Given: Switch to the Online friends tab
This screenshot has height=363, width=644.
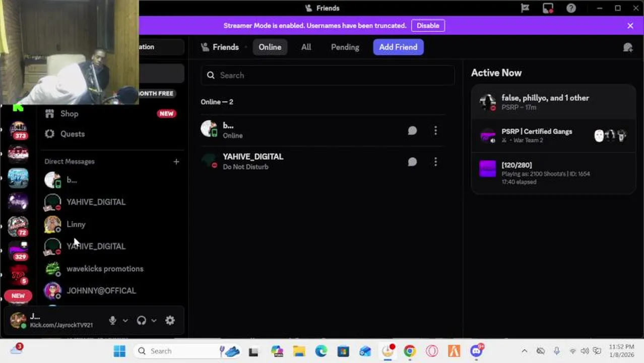Looking at the screenshot, I should tap(270, 47).
